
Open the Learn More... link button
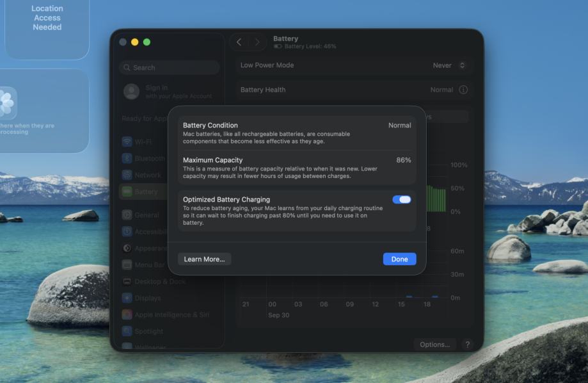pyautogui.click(x=204, y=259)
